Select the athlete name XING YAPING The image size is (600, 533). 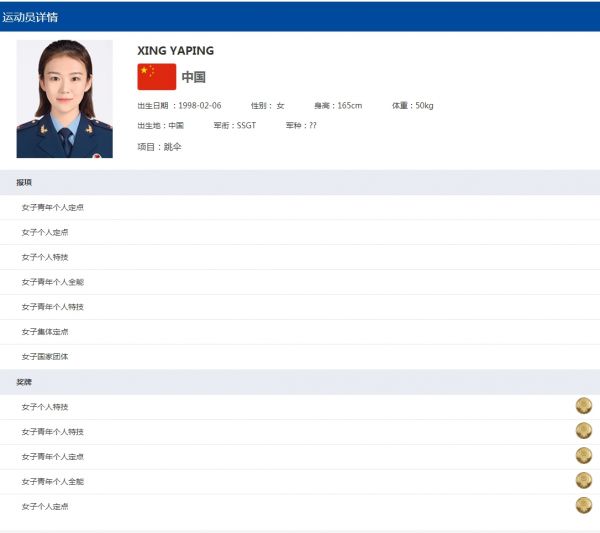(176, 51)
